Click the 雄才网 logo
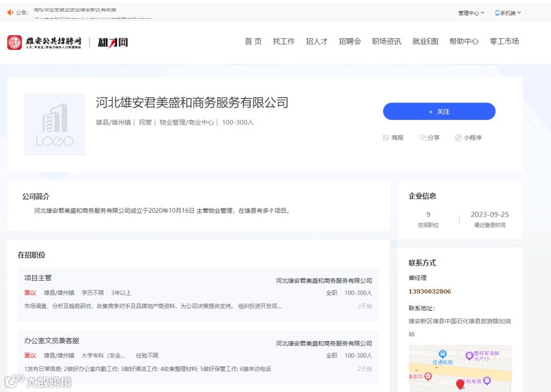The height and width of the screenshot is (392, 551). [x=113, y=42]
